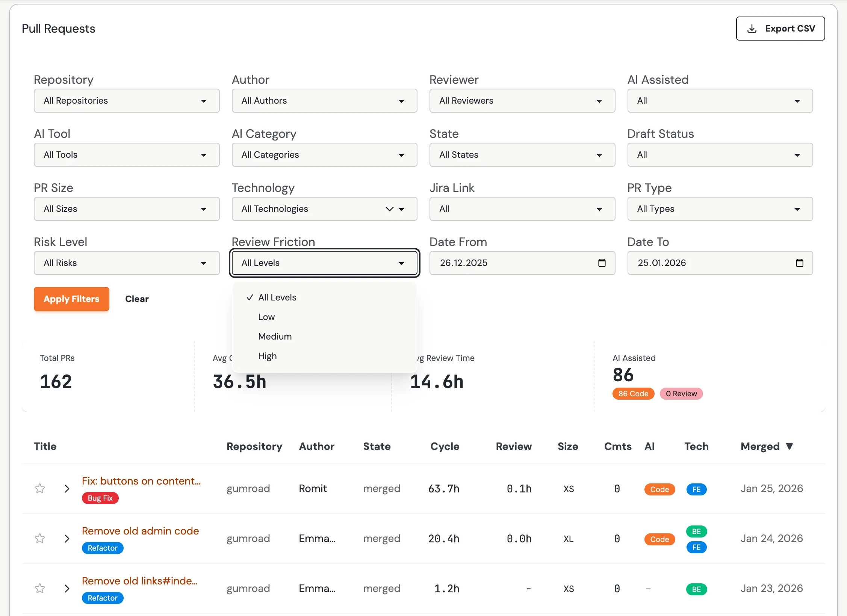Open the Author filter dropdown

pyautogui.click(x=324, y=101)
